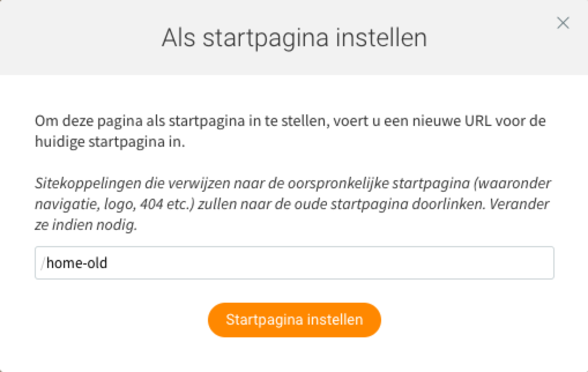Click the "home-old" text in the input
This screenshot has height=372, width=588.
coord(77,263)
